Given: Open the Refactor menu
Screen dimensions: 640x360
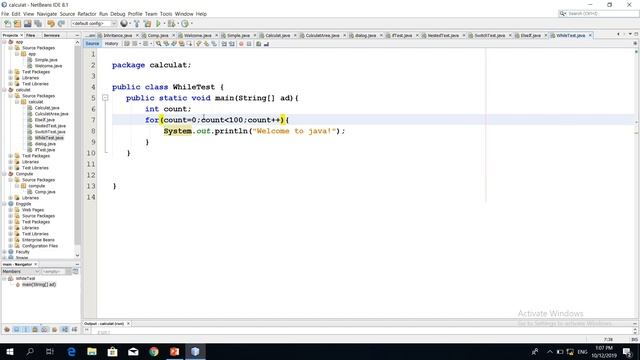Looking at the screenshot, I should (87, 14).
